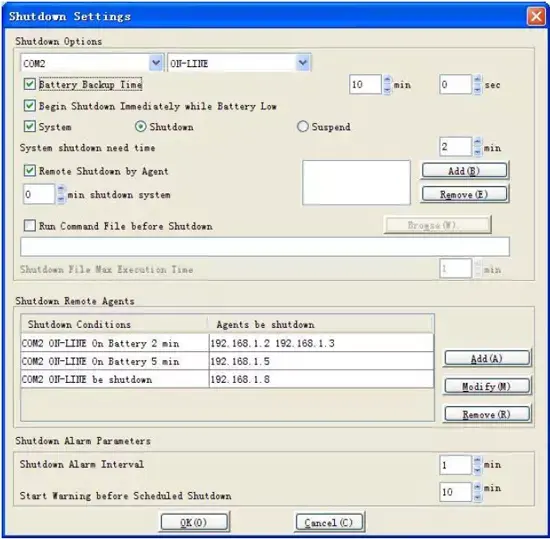The height and width of the screenshot is (539, 550).
Task: Click the Browse(W) button
Action: [x=437, y=225]
